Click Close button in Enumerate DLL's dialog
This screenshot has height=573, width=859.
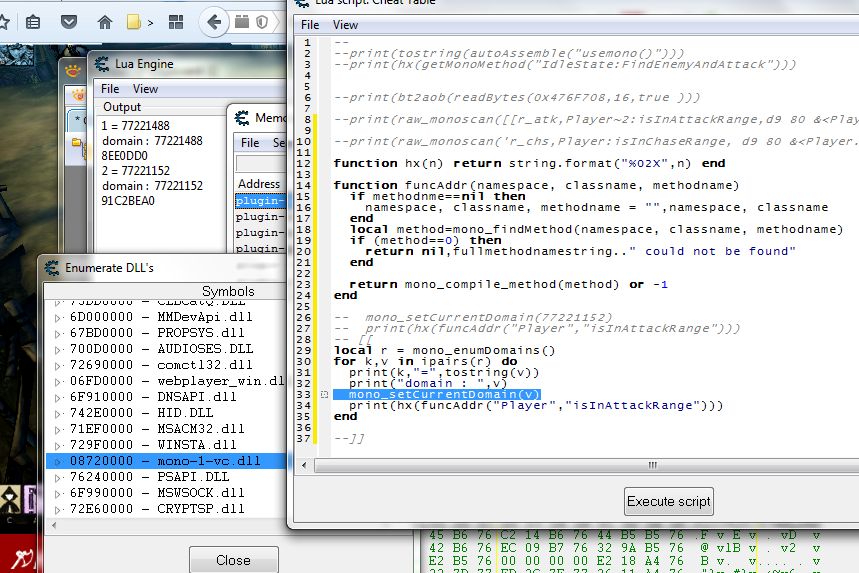(233, 560)
